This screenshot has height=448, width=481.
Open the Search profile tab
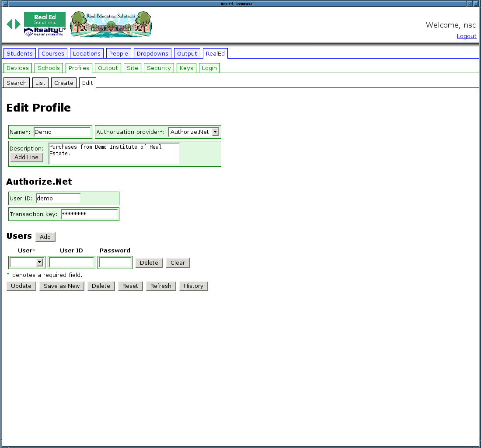point(17,83)
